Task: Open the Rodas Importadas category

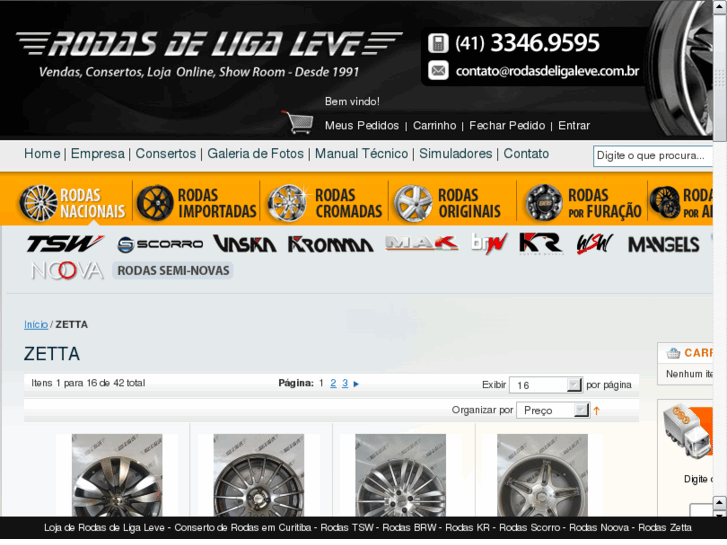Action: click(x=197, y=203)
